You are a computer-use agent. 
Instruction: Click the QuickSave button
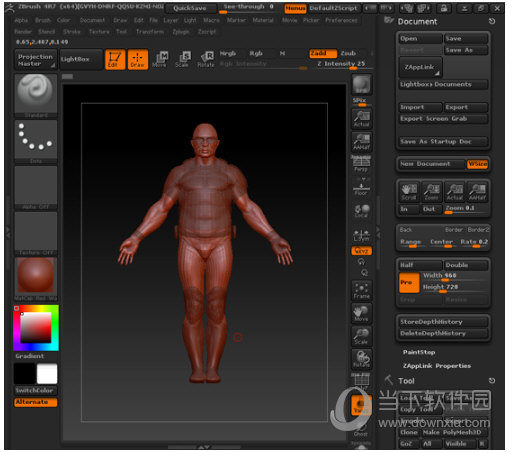click(190, 8)
